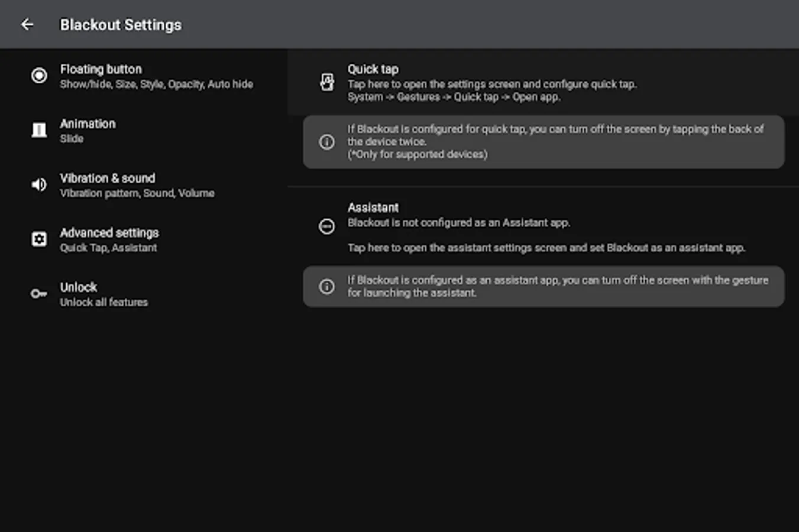Click the Floating button circle icon
799x532 pixels.
pos(39,76)
